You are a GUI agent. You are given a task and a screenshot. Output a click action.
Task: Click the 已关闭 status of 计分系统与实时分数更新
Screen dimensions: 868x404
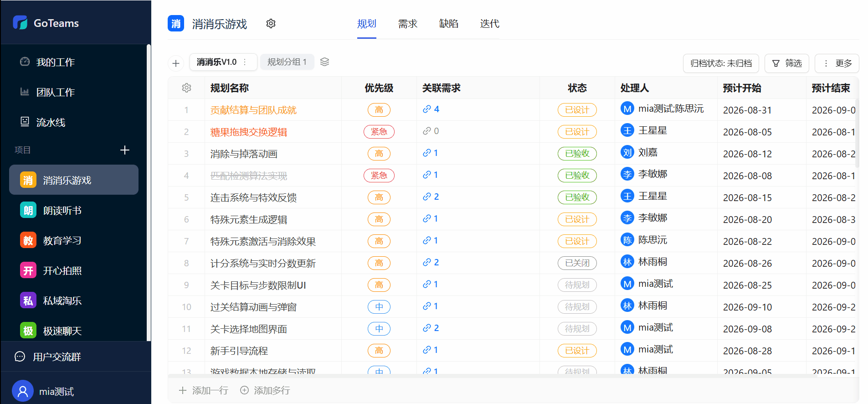click(577, 263)
